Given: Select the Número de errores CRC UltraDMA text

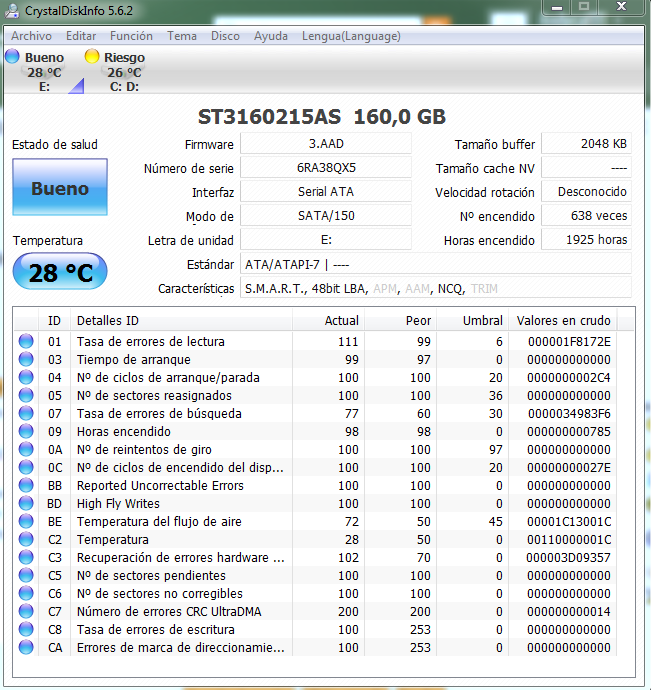Looking at the screenshot, I should pyautogui.click(x=169, y=612).
